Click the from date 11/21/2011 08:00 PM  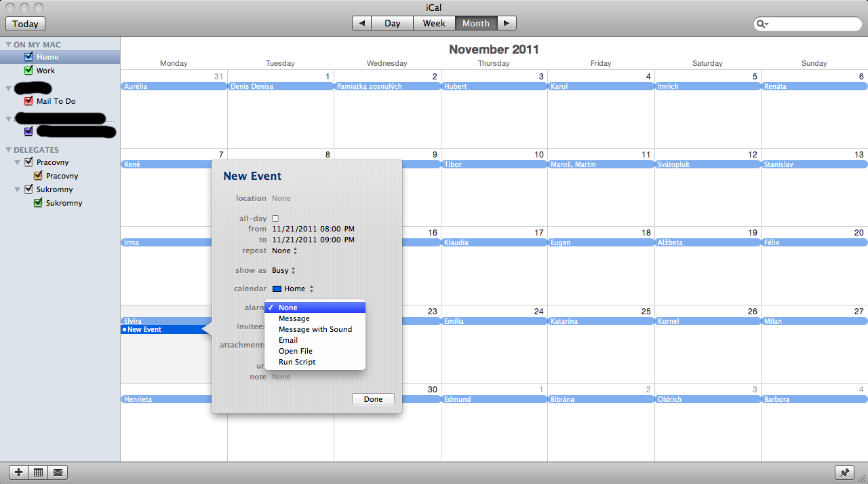click(313, 229)
